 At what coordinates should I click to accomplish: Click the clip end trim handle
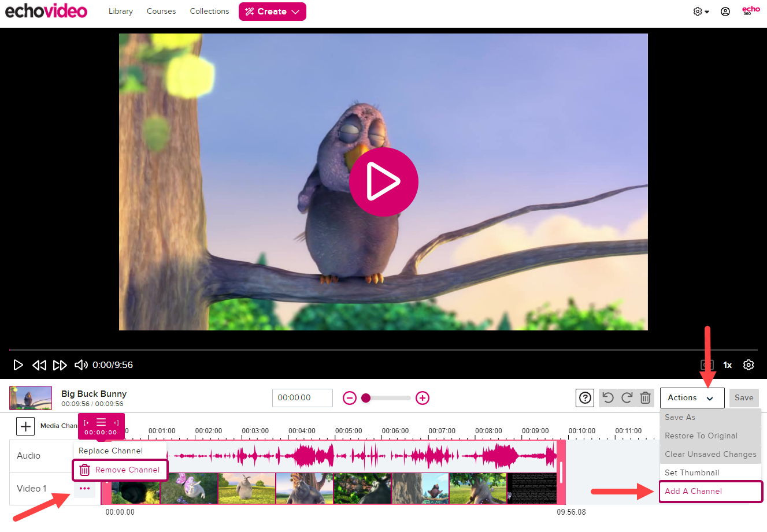(561, 473)
